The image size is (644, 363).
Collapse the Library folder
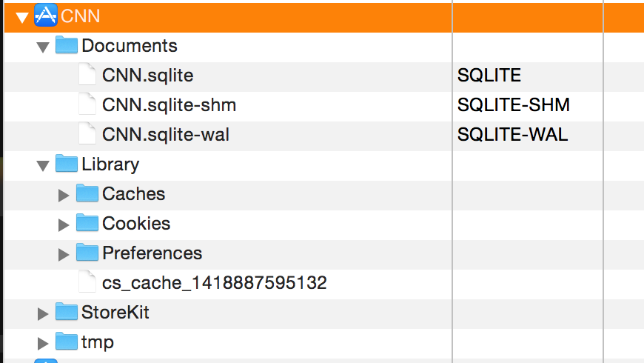tap(43, 165)
